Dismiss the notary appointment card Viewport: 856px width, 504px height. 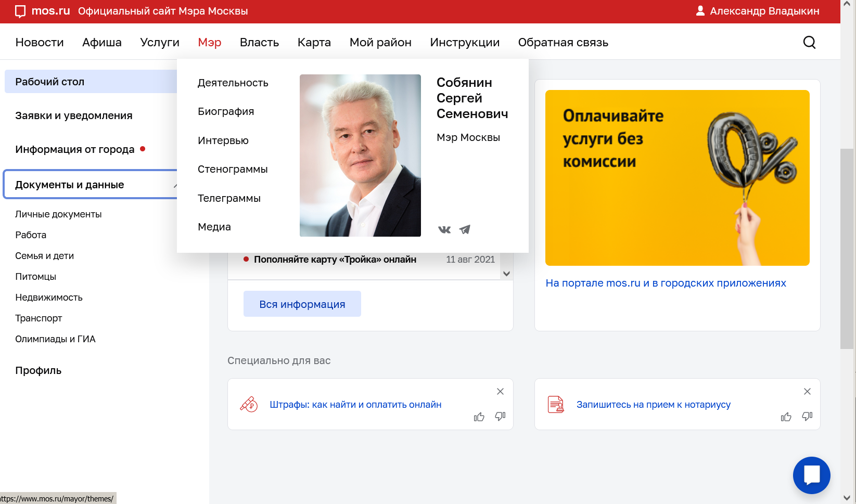coord(807,392)
